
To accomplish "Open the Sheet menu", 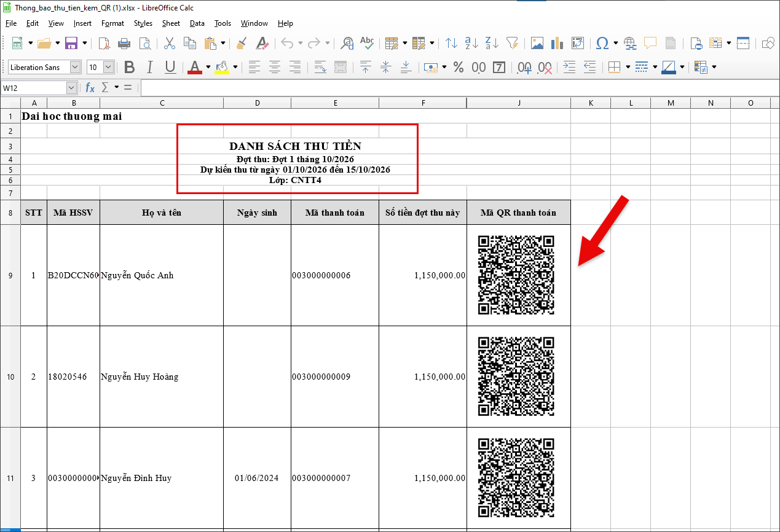I will [171, 23].
